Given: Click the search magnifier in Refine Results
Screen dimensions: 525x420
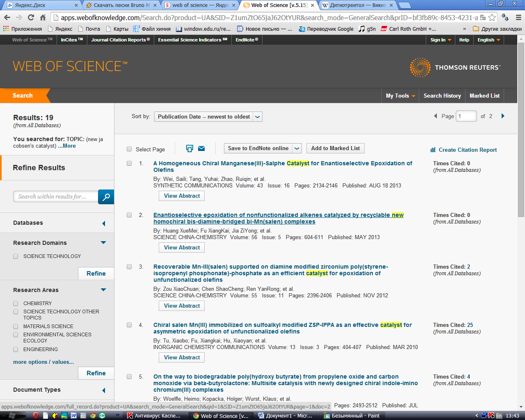Looking at the screenshot, I should (106, 197).
